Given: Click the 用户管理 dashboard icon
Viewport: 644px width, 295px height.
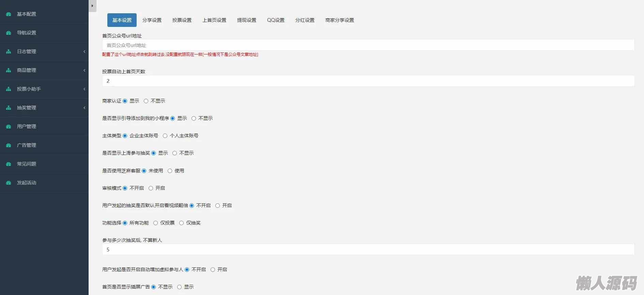Looking at the screenshot, I should point(9,126).
